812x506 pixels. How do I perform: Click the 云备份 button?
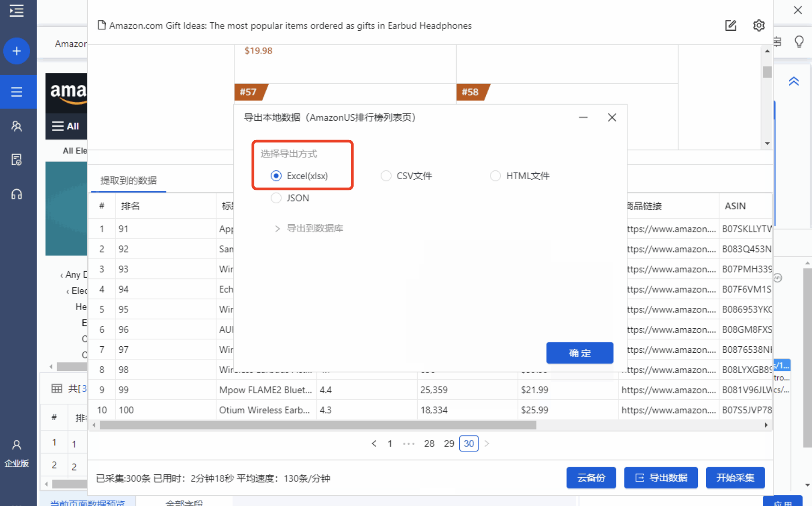click(591, 478)
